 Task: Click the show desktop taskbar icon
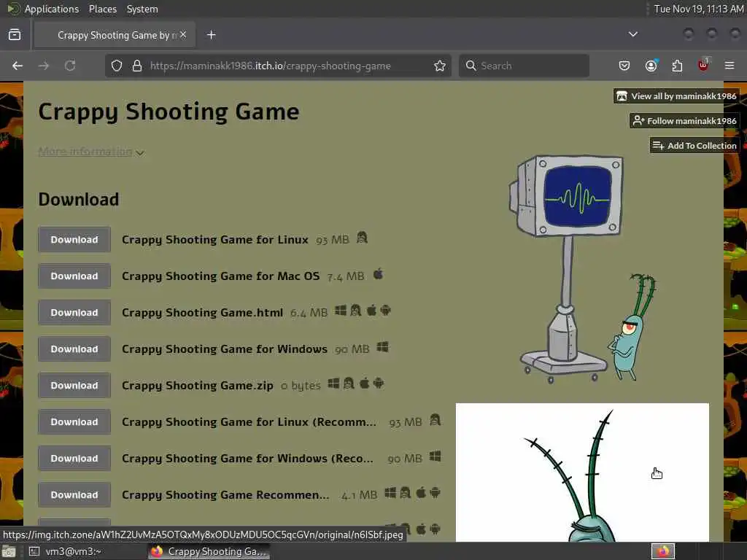(x=9, y=551)
